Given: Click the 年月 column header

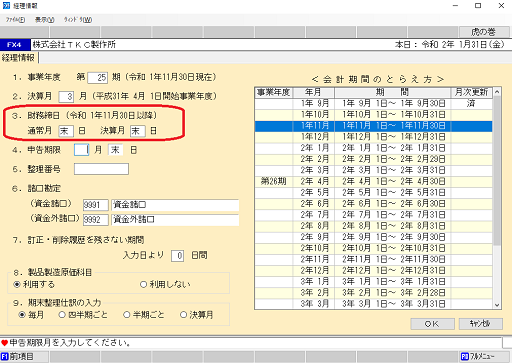Looking at the screenshot, I should [313, 92].
